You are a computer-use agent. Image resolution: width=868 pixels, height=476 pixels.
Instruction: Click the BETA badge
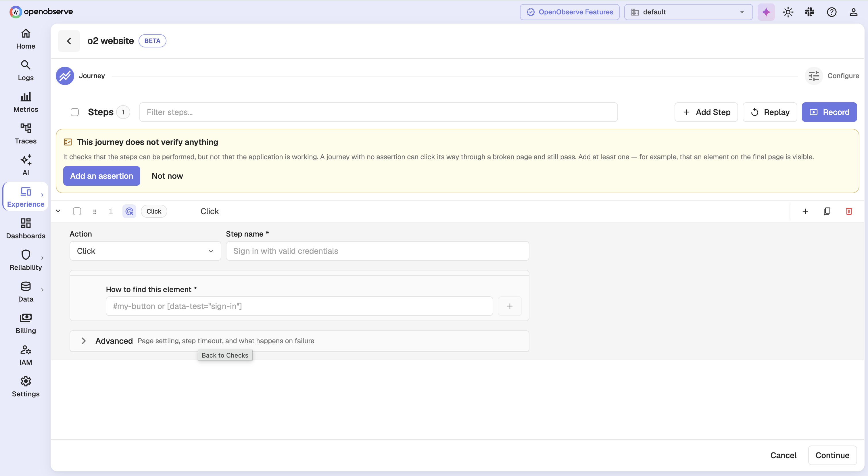click(152, 41)
